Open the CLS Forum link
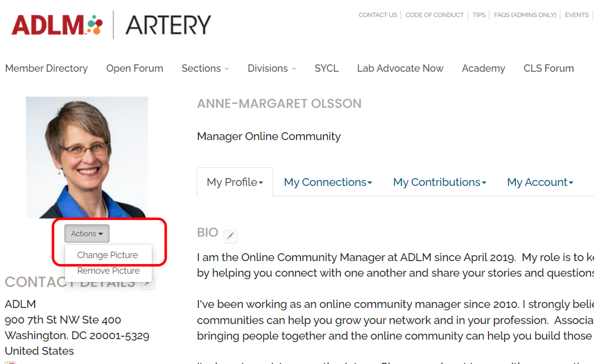594x364 pixels. [x=549, y=69]
